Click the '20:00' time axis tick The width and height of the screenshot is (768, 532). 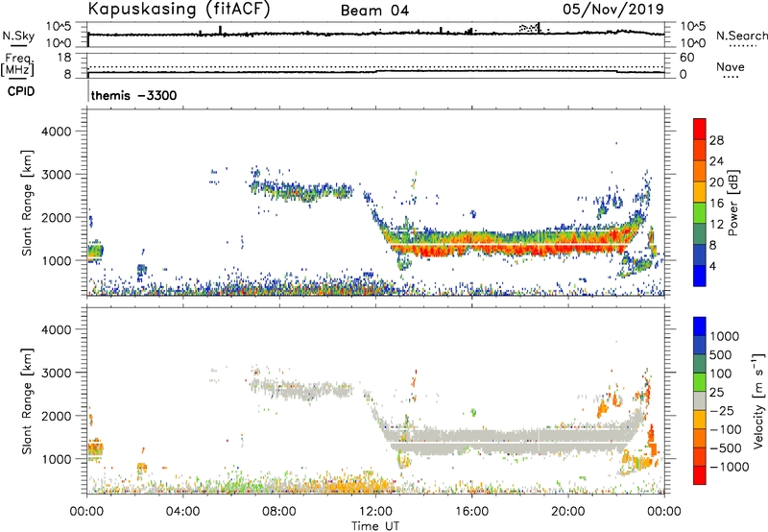[568, 512]
